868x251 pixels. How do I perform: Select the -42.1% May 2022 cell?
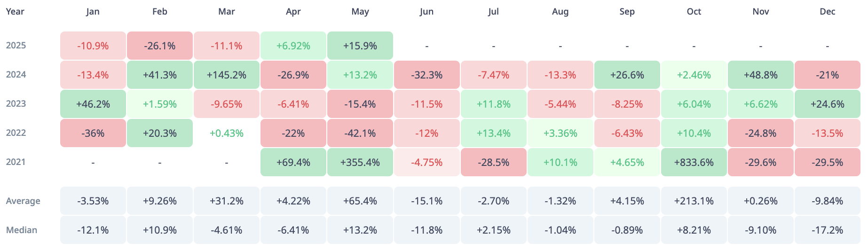click(360, 133)
